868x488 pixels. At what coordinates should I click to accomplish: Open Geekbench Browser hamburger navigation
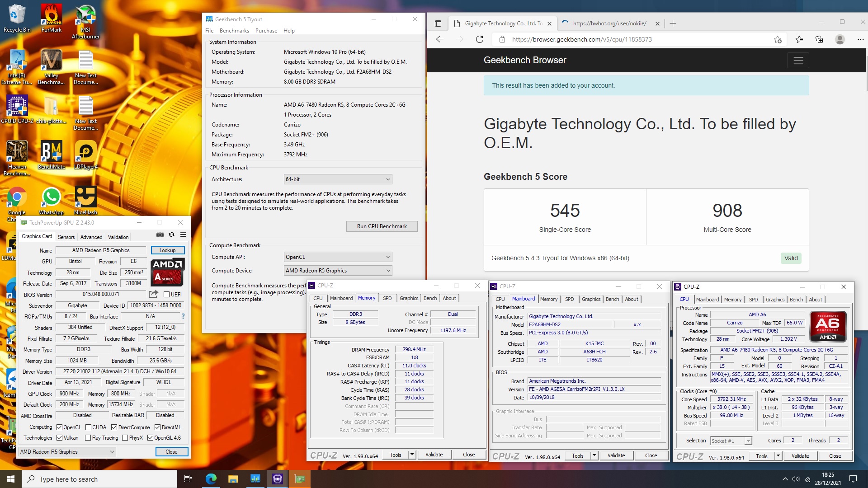point(798,60)
